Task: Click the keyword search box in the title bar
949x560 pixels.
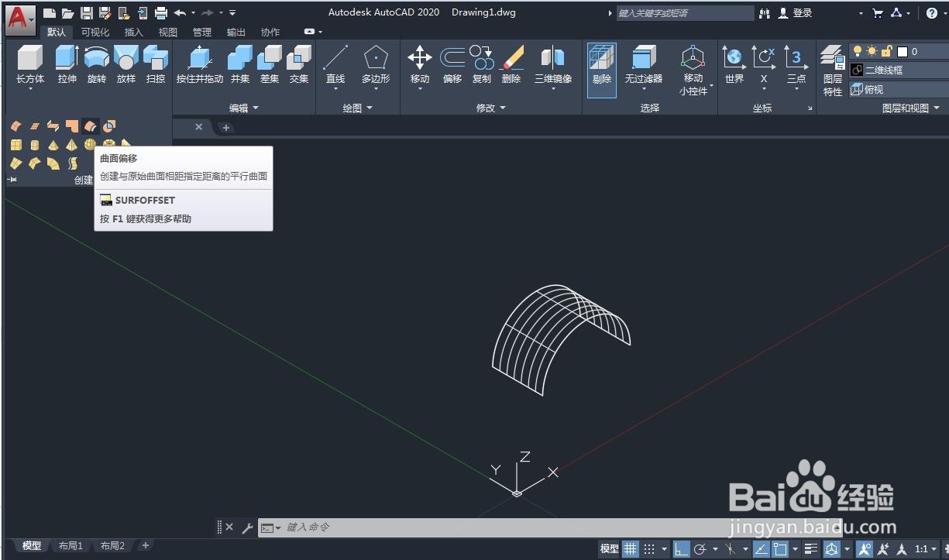Action: point(683,13)
